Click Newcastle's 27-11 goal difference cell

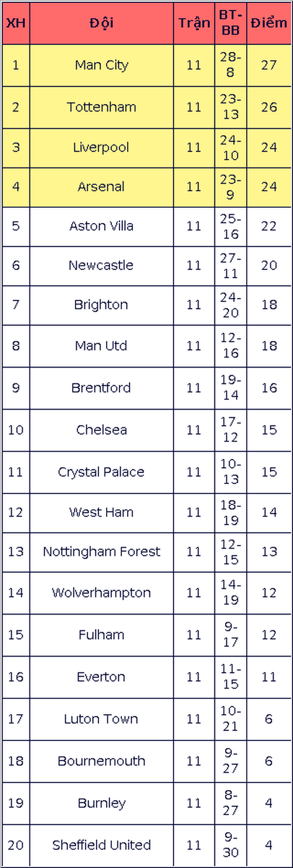230,266
